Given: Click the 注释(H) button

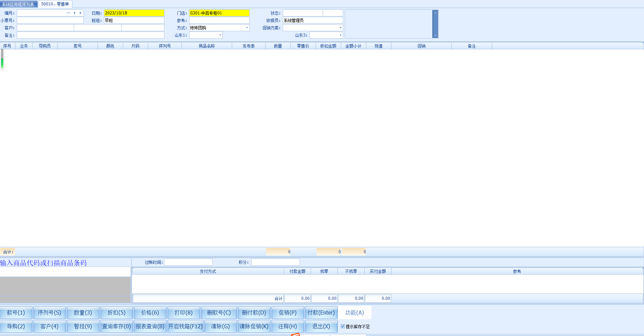Looking at the screenshot, I should tap(288, 326).
